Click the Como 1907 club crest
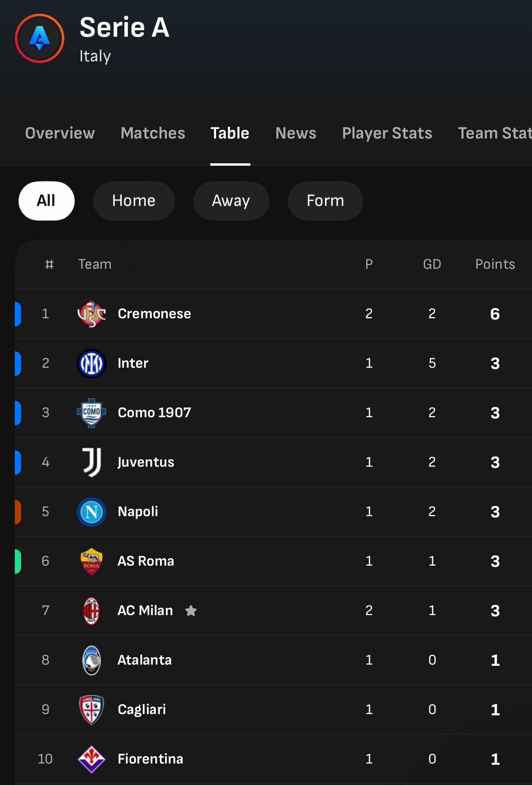 (92, 413)
